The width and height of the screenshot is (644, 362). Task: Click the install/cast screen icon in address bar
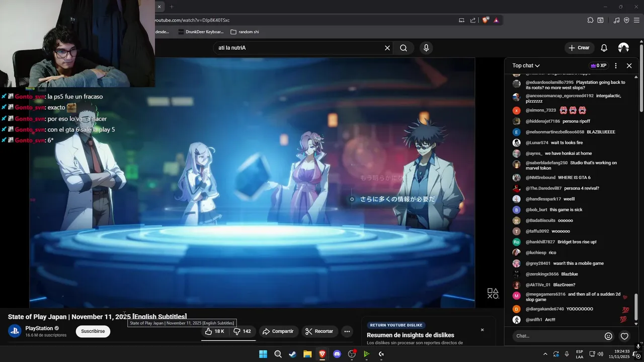461,20
